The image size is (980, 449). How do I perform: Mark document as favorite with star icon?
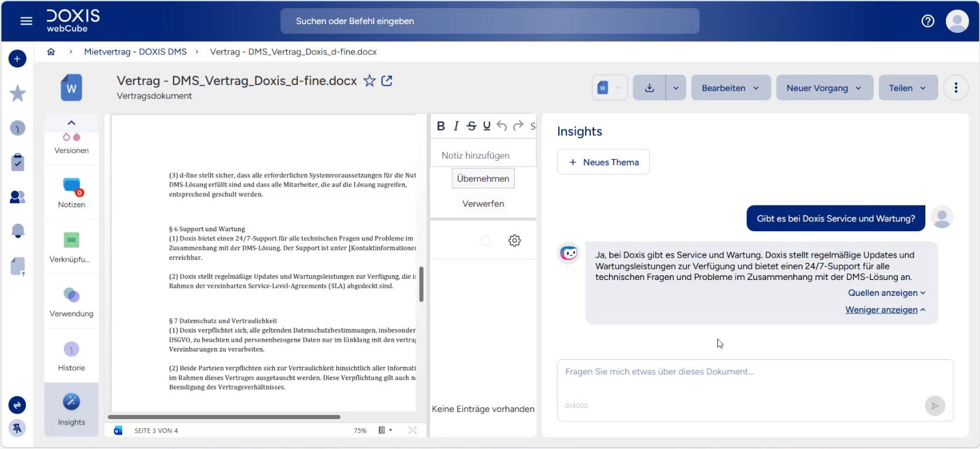(369, 80)
